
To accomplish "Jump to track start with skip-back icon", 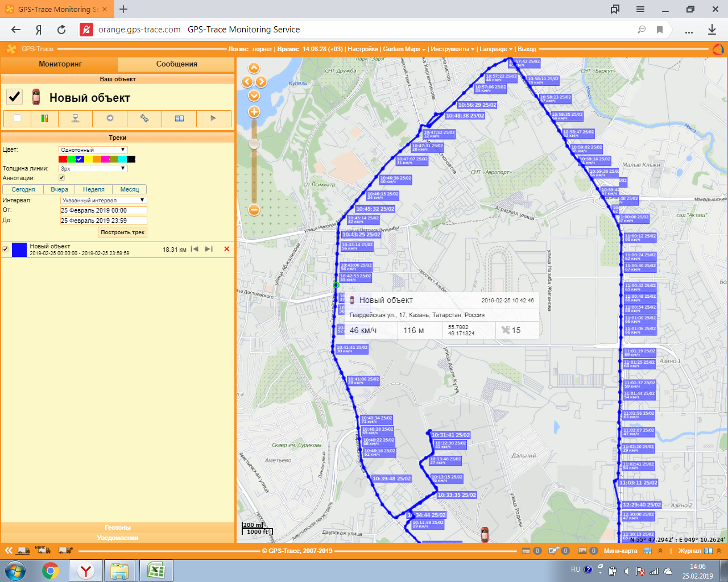I will (x=195, y=249).
